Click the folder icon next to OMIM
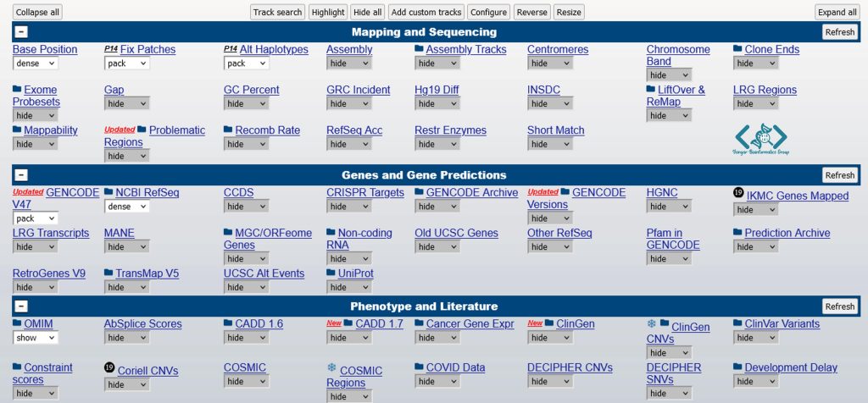Screen dimensions: 868x403 point(17,323)
